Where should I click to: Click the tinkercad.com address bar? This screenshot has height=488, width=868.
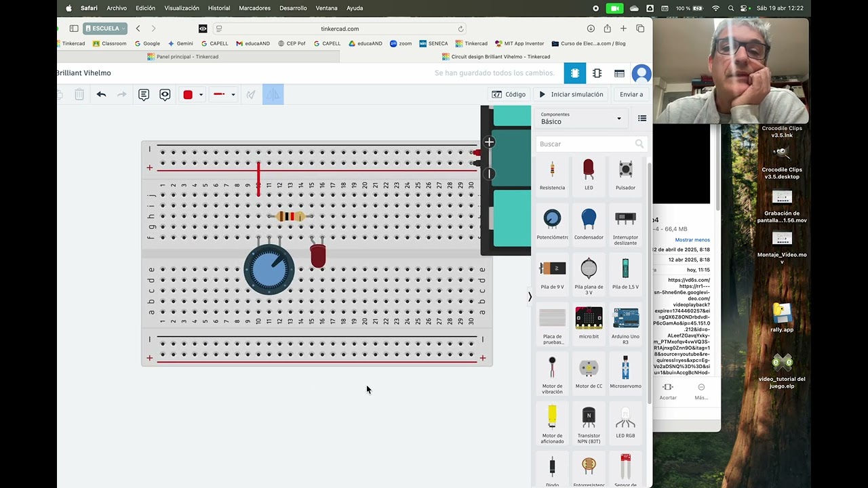(340, 28)
